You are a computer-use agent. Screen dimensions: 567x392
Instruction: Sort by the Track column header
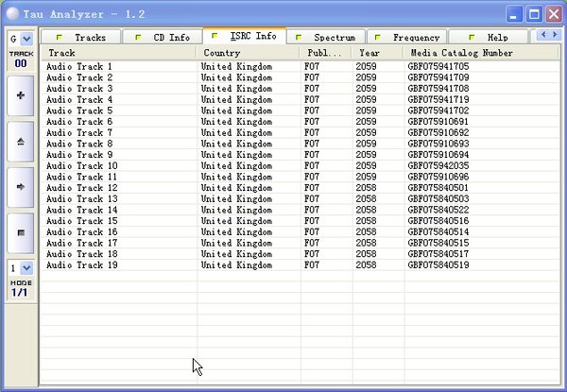click(x=119, y=53)
